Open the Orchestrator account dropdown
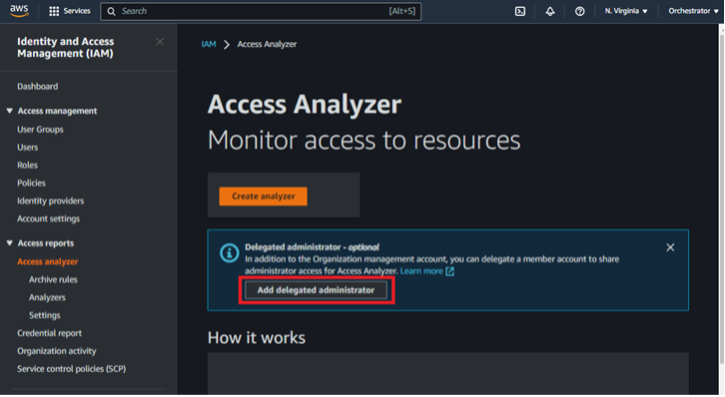 (693, 11)
